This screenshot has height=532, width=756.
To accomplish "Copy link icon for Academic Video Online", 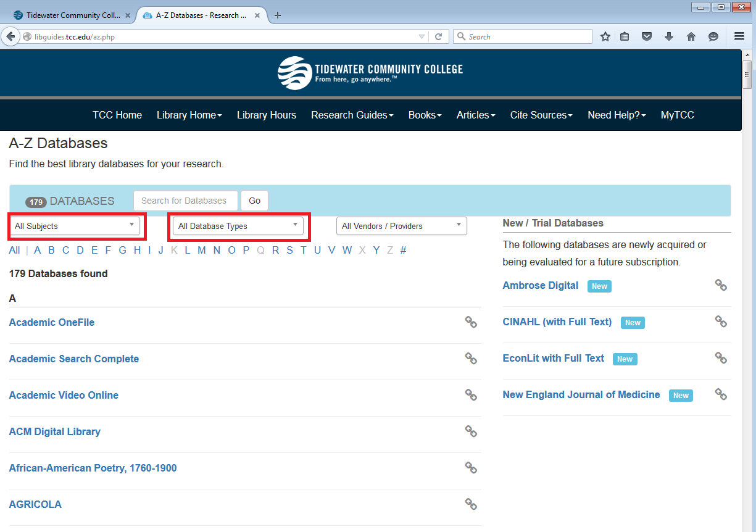I will coord(471,395).
